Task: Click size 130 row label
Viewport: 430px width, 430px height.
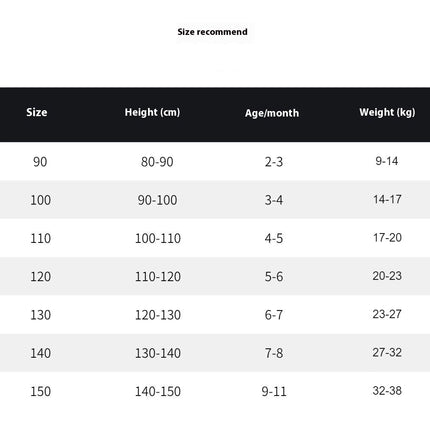Action: coord(40,315)
